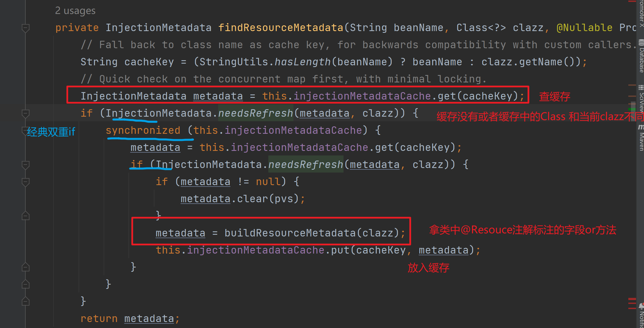Show usages via the '2 usages' hint
Viewport: 644px width, 328px height.
click(x=75, y=11)
